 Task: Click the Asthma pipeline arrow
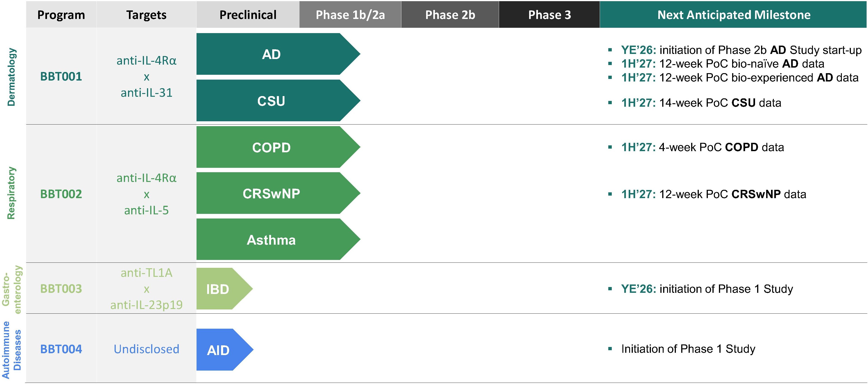[x=278, y=239]
